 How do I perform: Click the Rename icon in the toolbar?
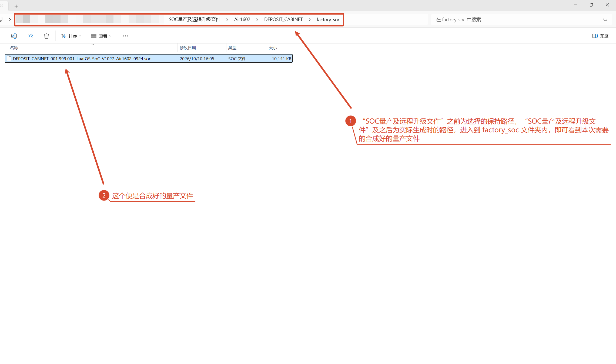click(x=14, y=36)
